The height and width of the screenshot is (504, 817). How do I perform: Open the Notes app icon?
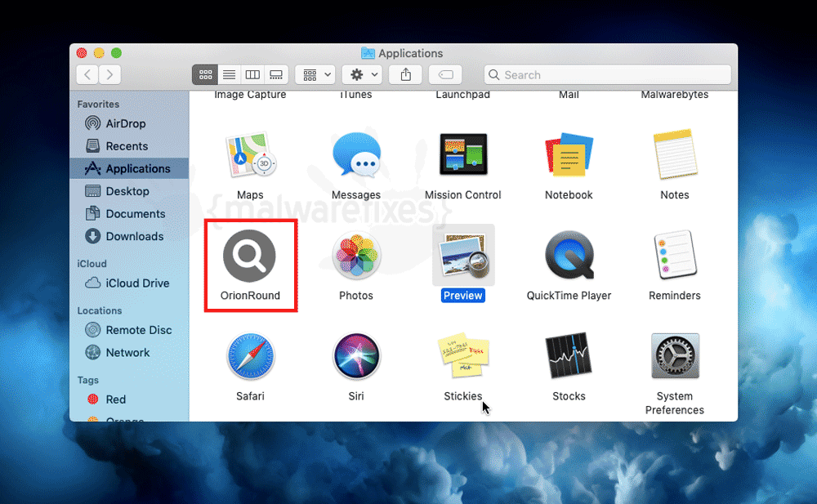[x=675, y=154]
